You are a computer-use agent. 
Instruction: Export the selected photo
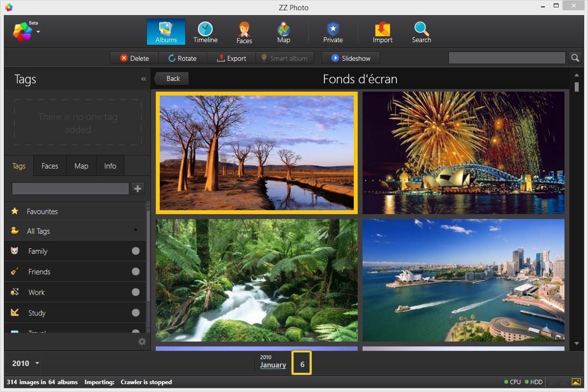tap(231, 58)
